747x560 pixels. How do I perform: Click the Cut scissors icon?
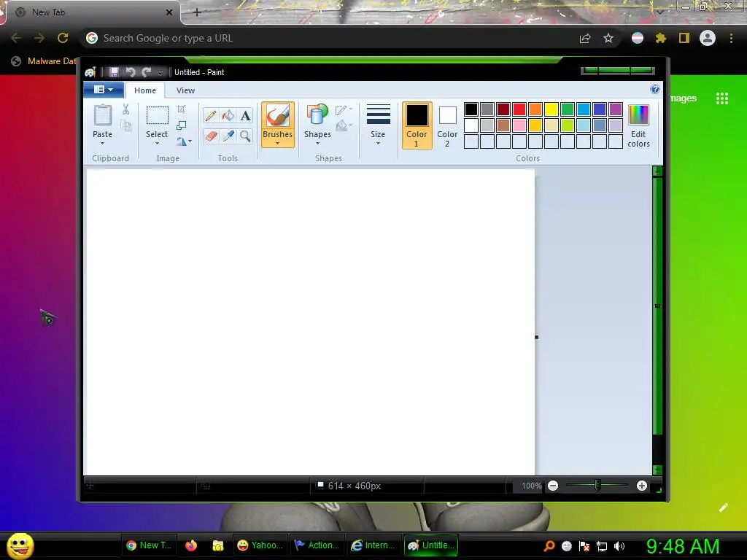pyautogui.click(x=125, y=109)
